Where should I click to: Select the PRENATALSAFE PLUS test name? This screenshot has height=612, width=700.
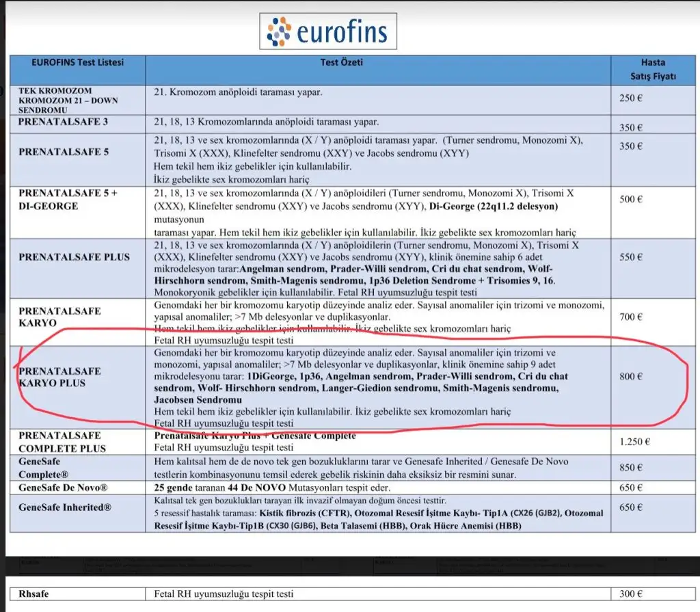(74, 257)
